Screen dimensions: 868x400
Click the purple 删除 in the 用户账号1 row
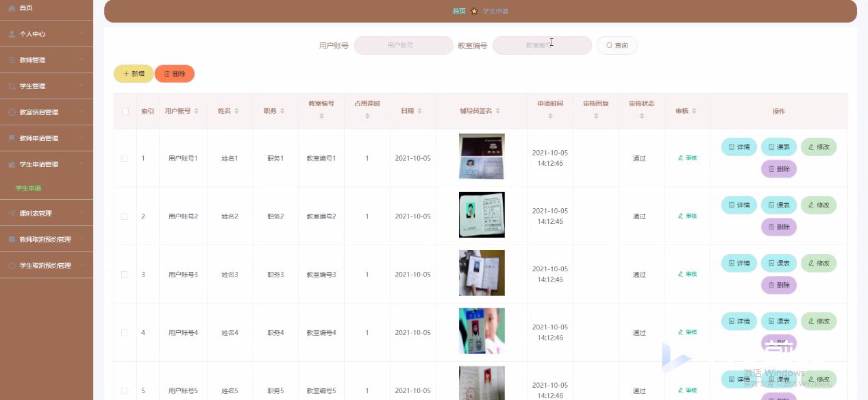pos(779,168)
